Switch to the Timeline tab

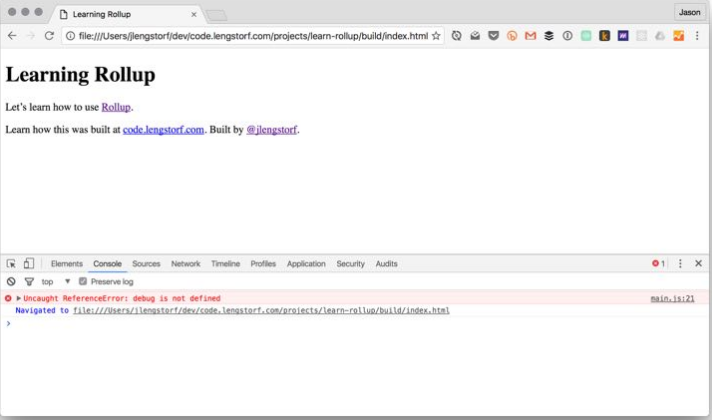(225, 264)
